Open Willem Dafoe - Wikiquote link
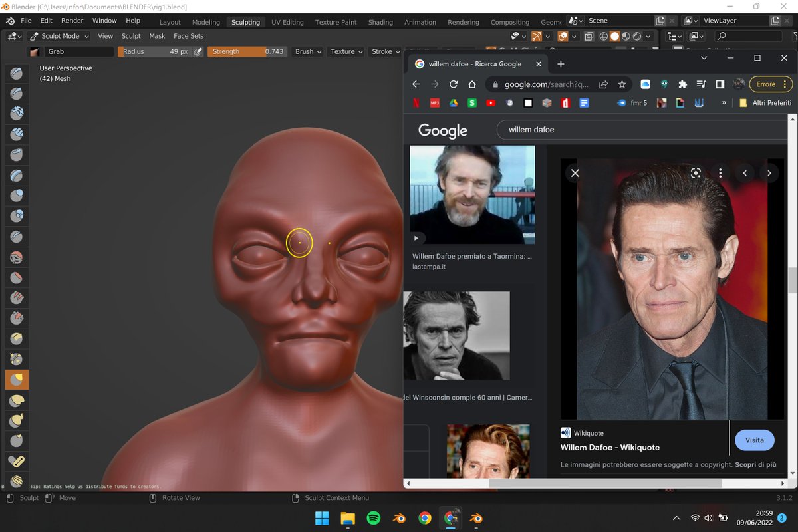 610,447
